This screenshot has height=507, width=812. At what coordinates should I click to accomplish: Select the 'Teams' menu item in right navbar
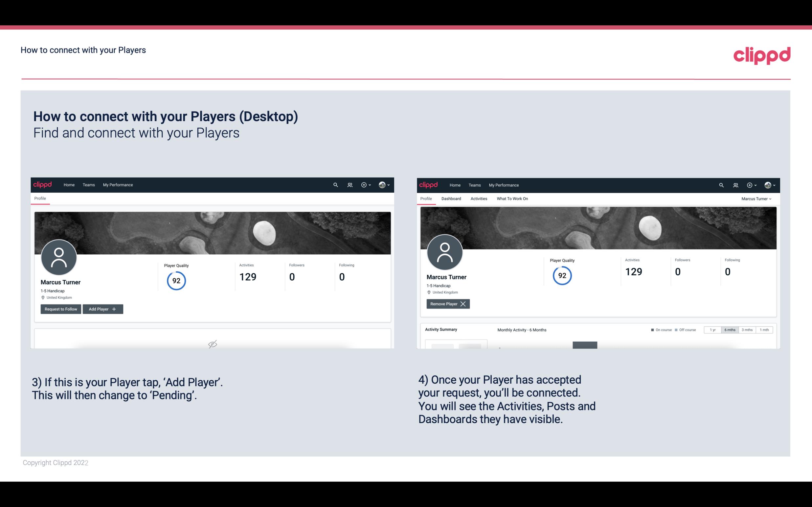(x=474, y=184)
